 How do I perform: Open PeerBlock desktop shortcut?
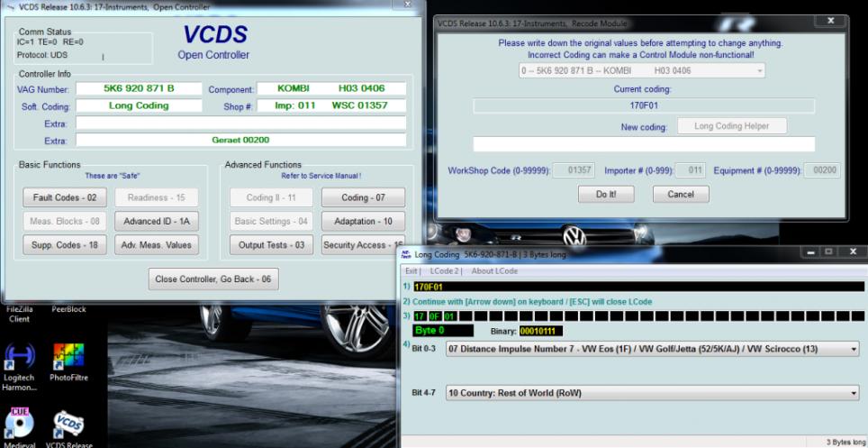(x=68, y=309)
